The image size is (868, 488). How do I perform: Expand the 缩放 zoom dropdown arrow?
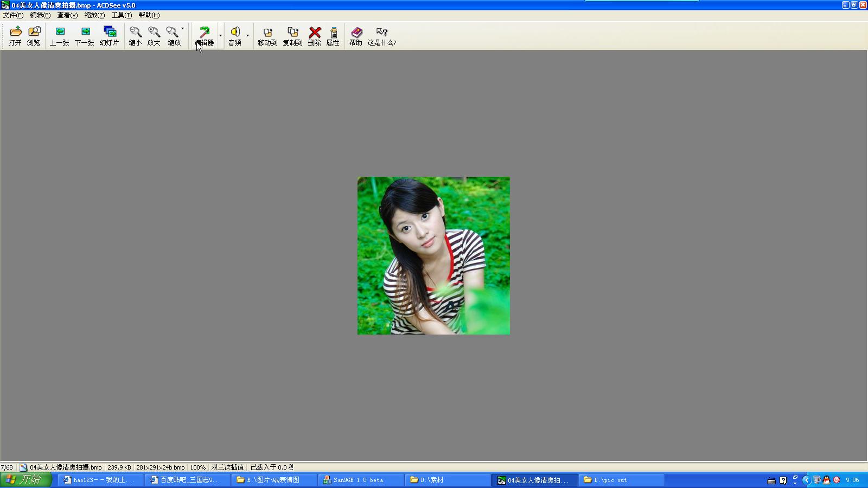pyautogui.click(x=183, y=29)
